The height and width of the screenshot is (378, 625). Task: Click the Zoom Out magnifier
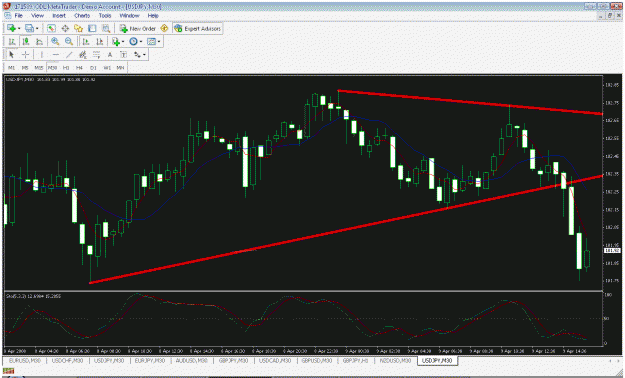click(69, 41)
